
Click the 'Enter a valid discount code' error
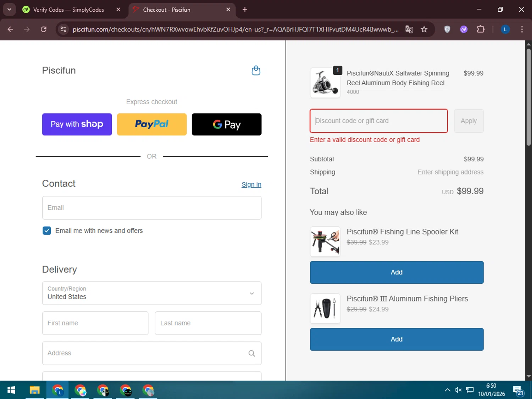[x=365, y=140]
